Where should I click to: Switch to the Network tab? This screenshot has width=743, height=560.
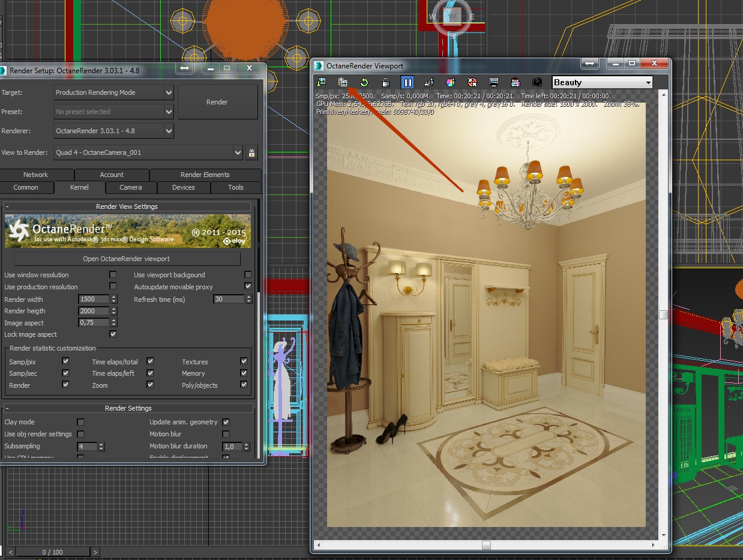pos(36,175)
